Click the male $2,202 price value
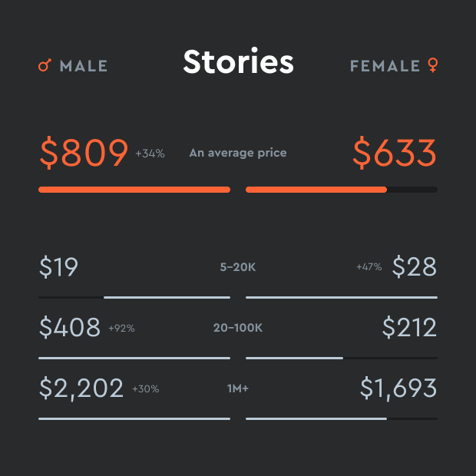Image resolution: width=476 pixels, height=476 pixels. coord(81,388)
